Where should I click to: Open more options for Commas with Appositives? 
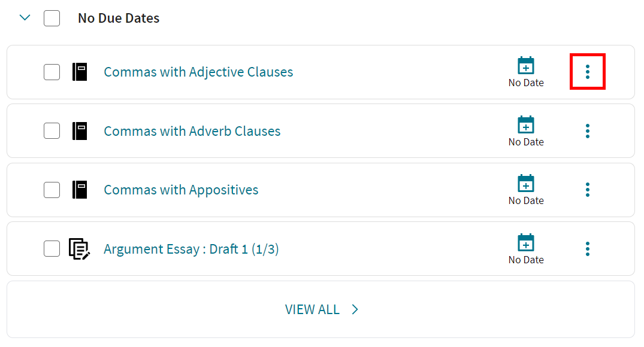pos(587,190)
